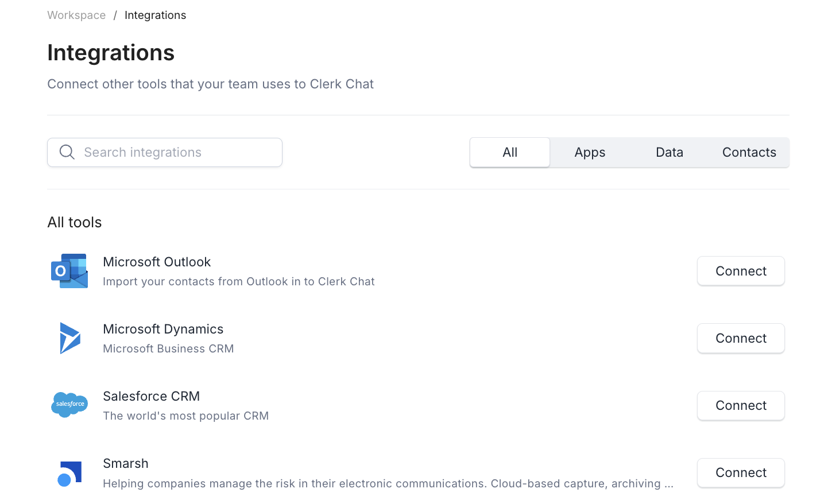The image size is (828, 504).
Task: Click the Microsoft Outlook logo icon
Action: click(69, 271)
